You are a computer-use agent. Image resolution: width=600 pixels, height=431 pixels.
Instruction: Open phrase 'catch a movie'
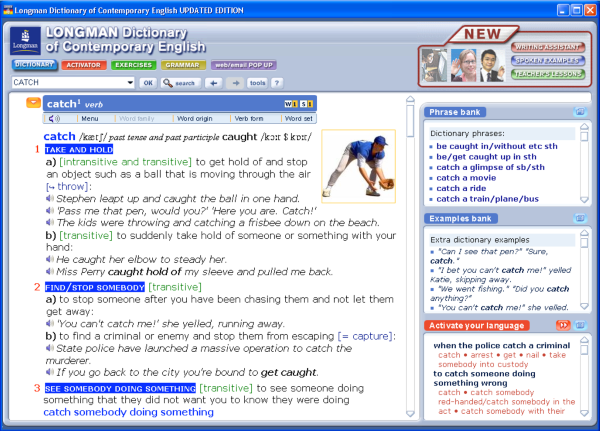pos(466,178)
